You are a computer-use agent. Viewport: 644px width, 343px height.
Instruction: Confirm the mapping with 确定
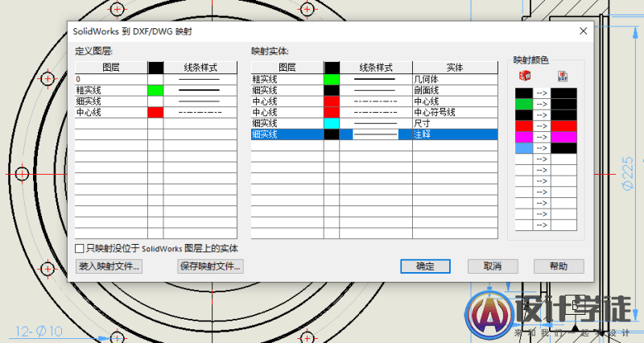[425, 267]
